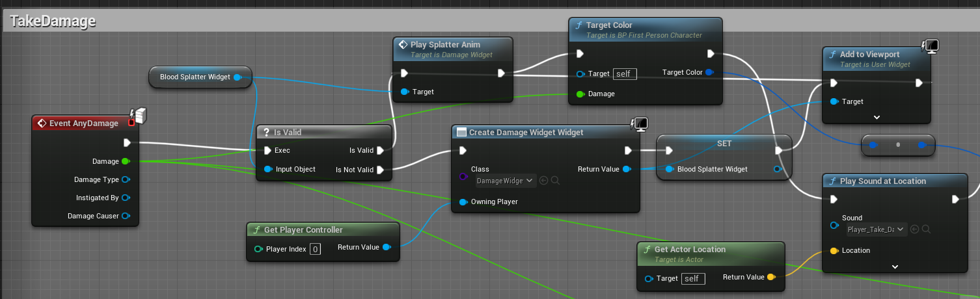Click the green Damage pin on Event AnyDamage
980x299 pixels.
click(126, 161)
